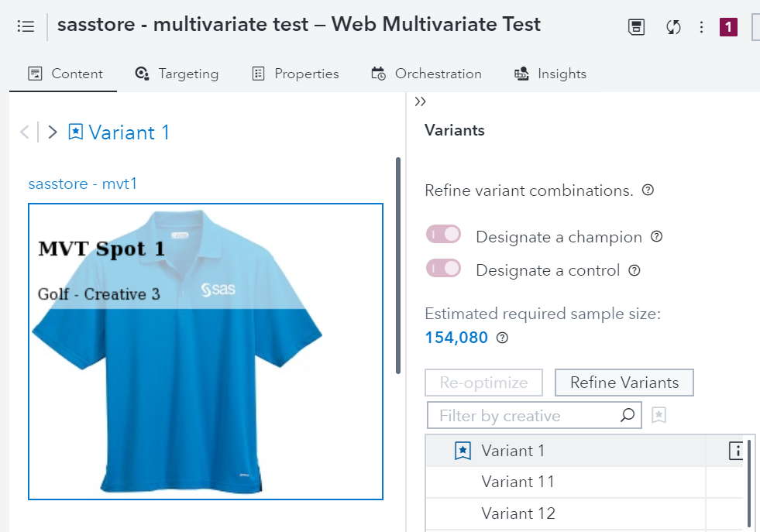Open the sasstore - mvt1 link
The width and height of the screenshot is (760, 532).
[82, 184]
